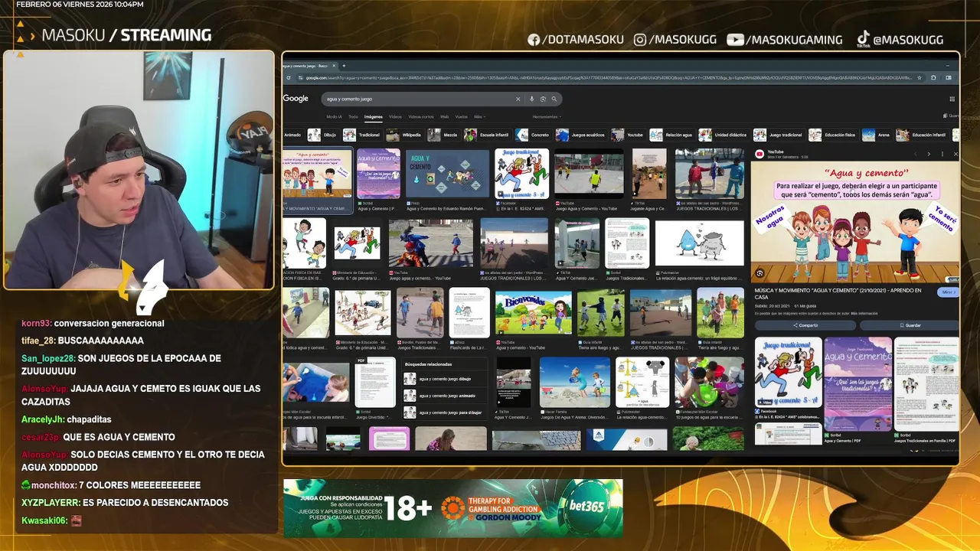Click the magnifying glass search icon
980x551 pixels.
click(554, 99)
